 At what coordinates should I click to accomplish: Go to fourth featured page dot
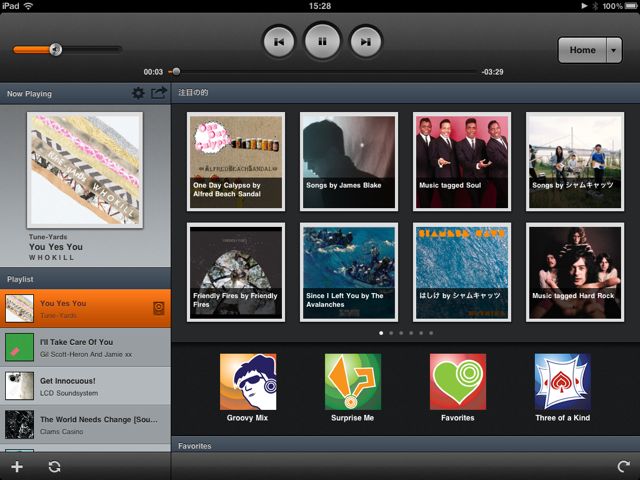coord(411,333)
